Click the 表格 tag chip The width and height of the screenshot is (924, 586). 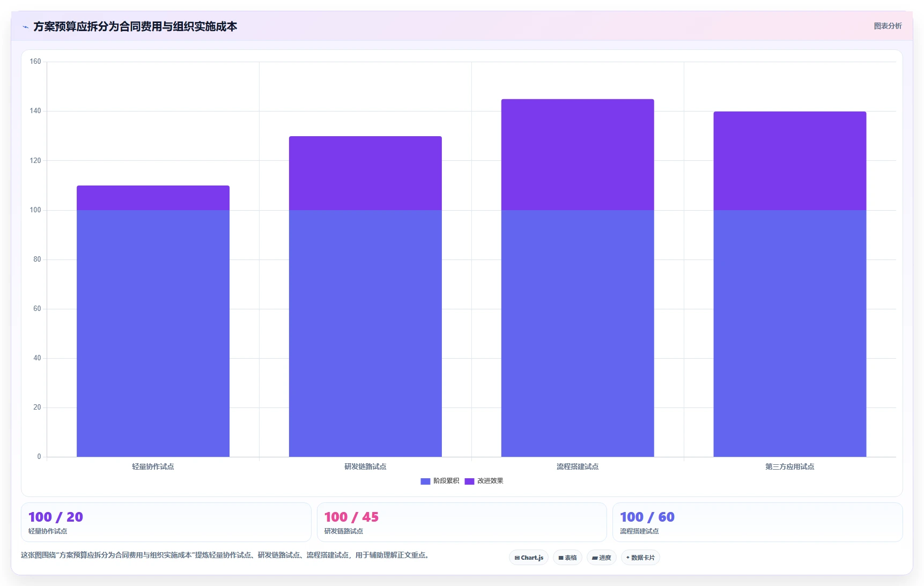click(567, 558)
